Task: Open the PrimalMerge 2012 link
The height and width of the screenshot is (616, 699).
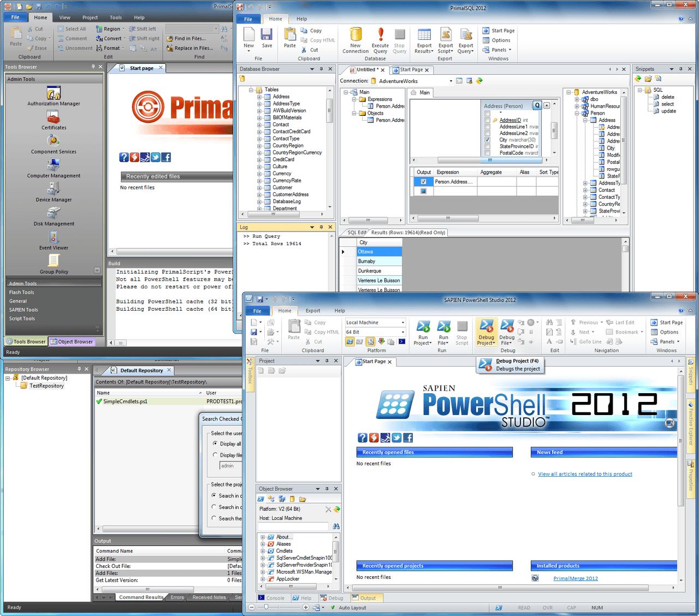Action: pyautogui.click(x=576, y=578)
